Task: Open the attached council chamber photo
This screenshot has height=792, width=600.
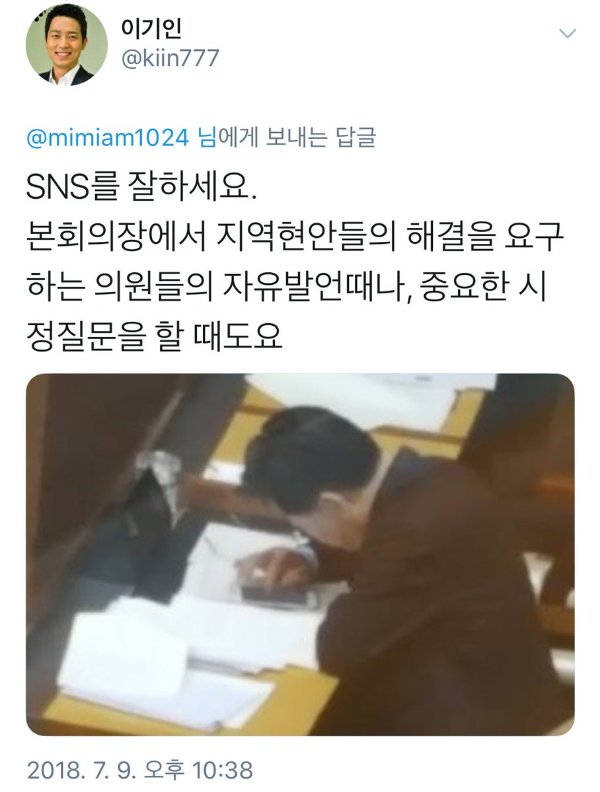Action: click(x=300, y=554)
